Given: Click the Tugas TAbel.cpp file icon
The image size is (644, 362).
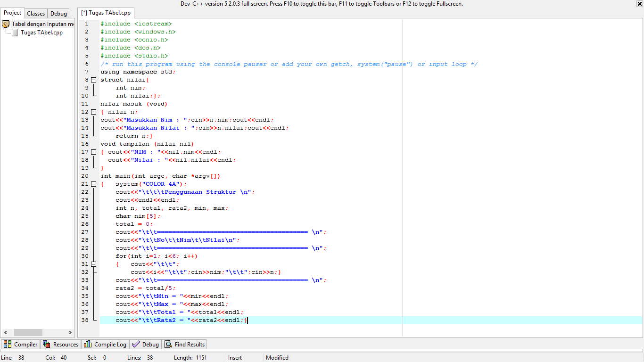Looking at the screenshot, I should (15, 33).
